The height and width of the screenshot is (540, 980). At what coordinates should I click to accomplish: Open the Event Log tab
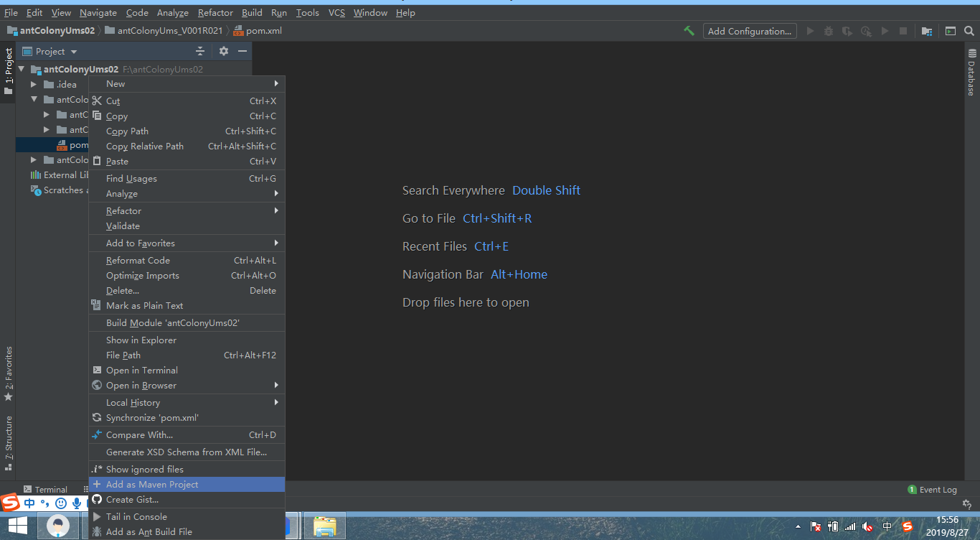(x=933, y=490)
